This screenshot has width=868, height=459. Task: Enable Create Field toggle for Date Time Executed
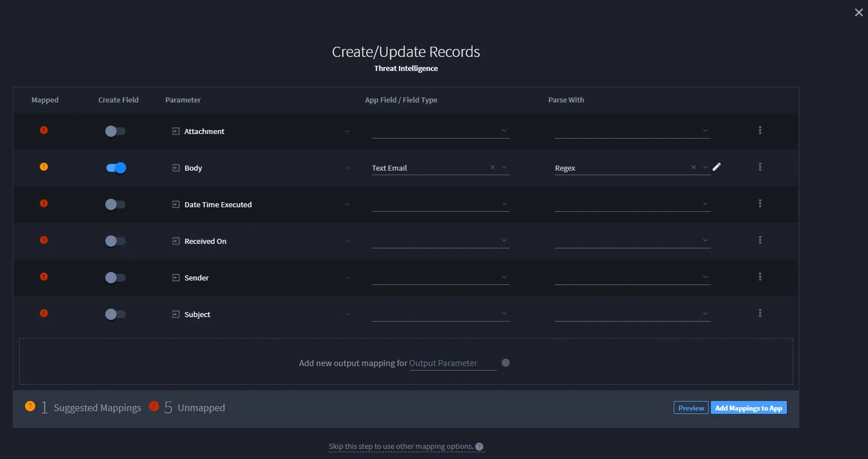pyautogui.click(x=115, y=204)
